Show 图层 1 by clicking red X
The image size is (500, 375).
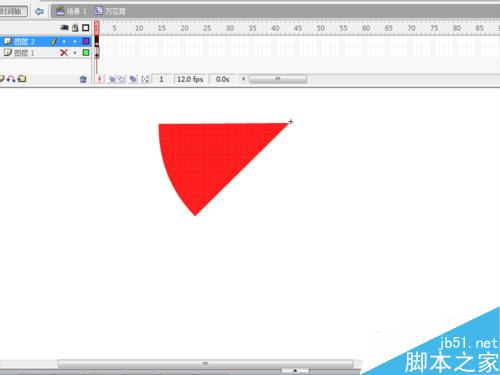pos(64,53)
